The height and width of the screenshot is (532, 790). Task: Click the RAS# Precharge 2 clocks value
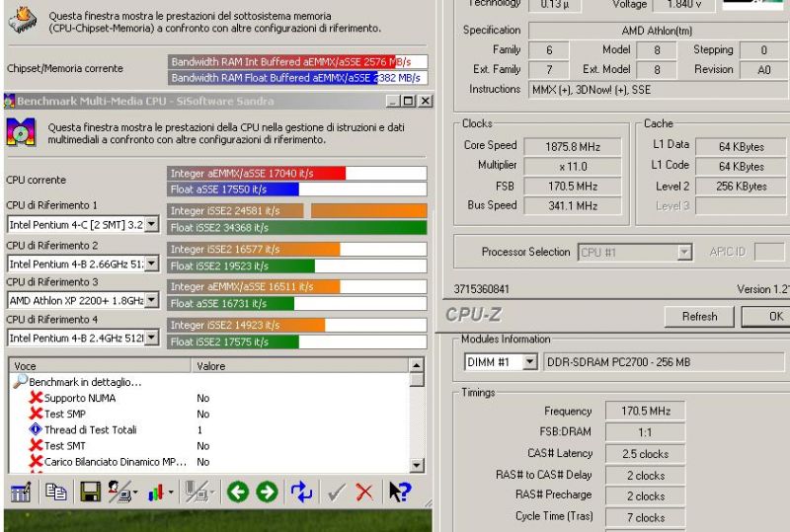(646, 495)
